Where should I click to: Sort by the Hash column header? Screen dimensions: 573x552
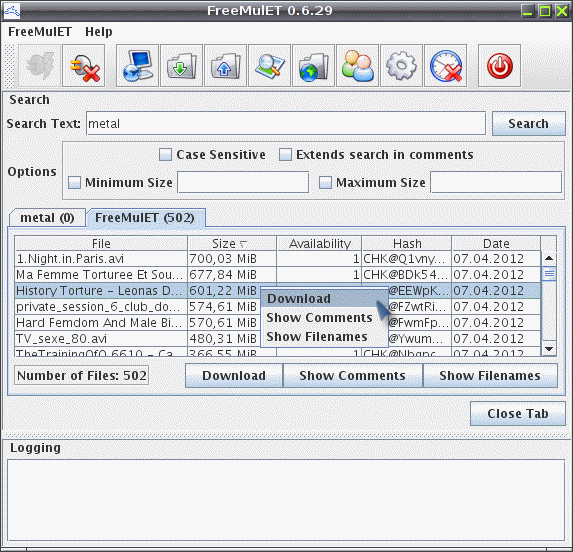pos(407,244)
